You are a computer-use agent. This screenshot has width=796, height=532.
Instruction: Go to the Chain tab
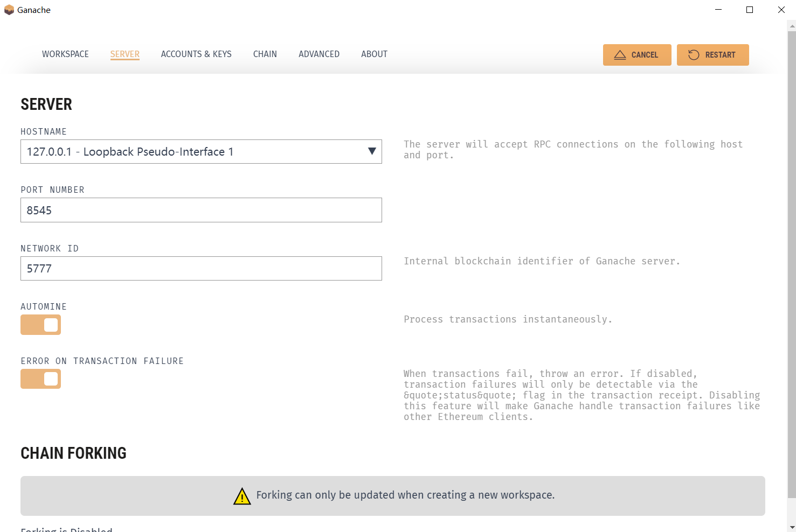coord(265,54)
